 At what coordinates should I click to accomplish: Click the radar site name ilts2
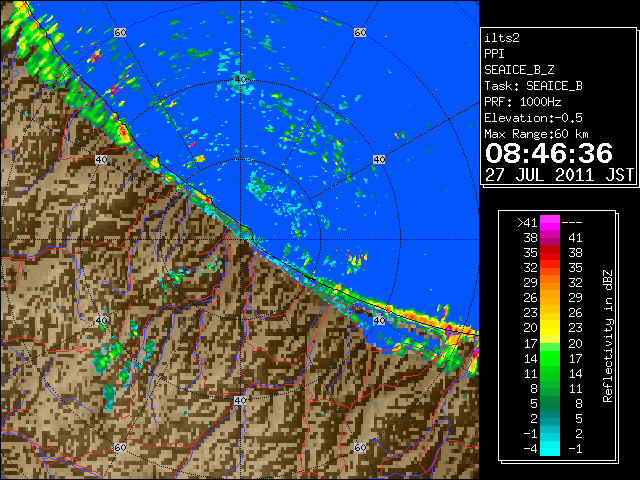point(502,38)
